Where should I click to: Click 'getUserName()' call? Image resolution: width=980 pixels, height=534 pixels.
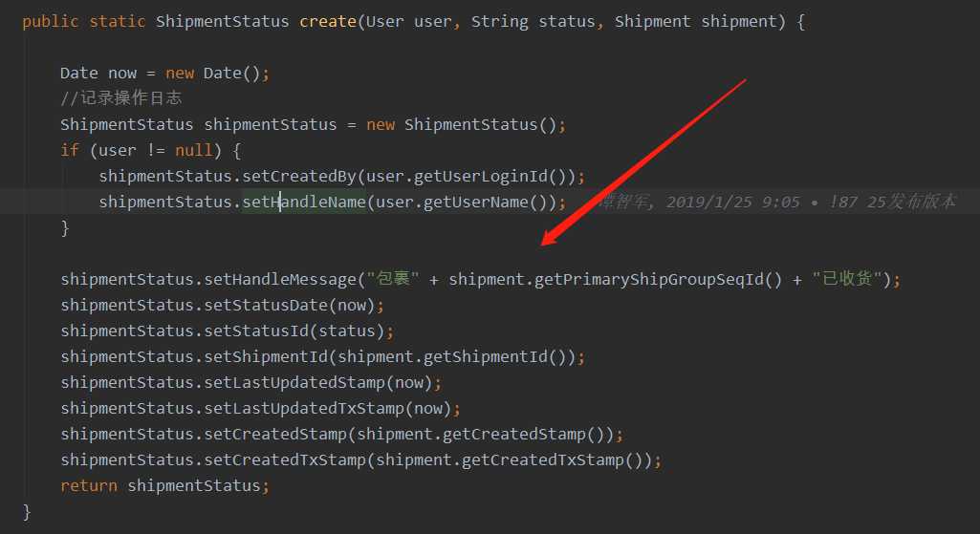[485, 202]
